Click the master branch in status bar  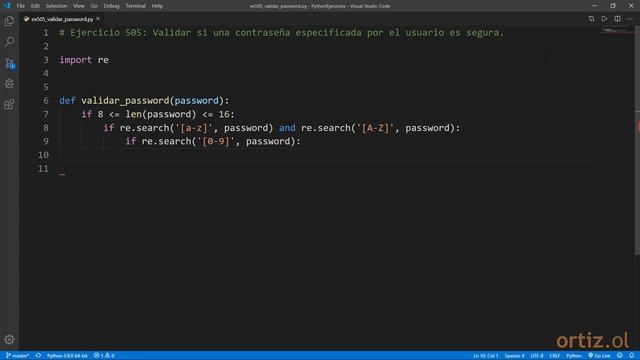pos(17,356)
